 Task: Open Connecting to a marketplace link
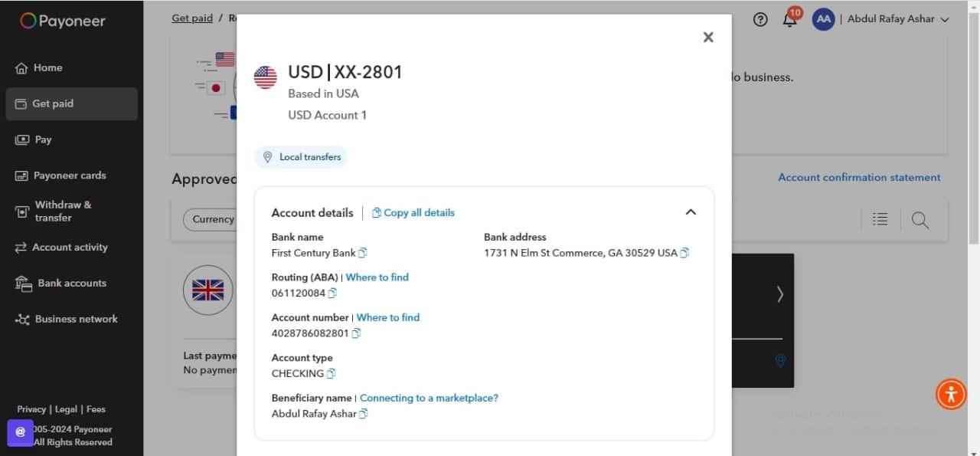pos(429,398)
